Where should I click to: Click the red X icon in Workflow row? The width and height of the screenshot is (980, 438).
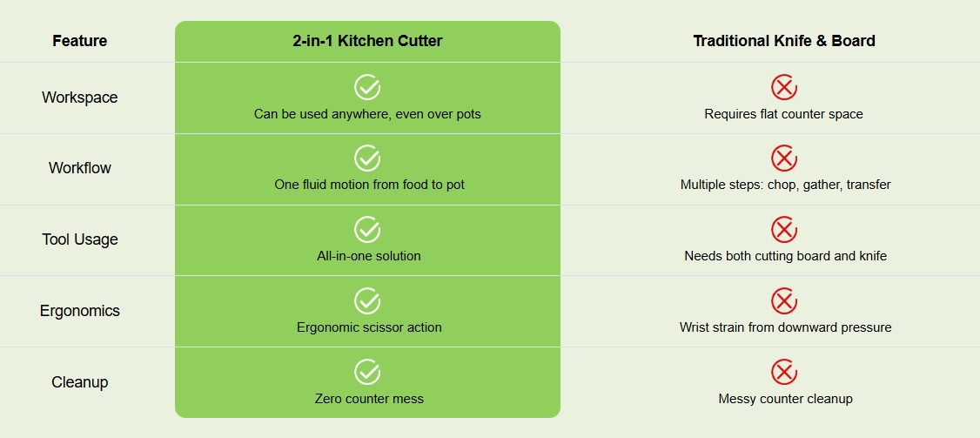[784, 158]
